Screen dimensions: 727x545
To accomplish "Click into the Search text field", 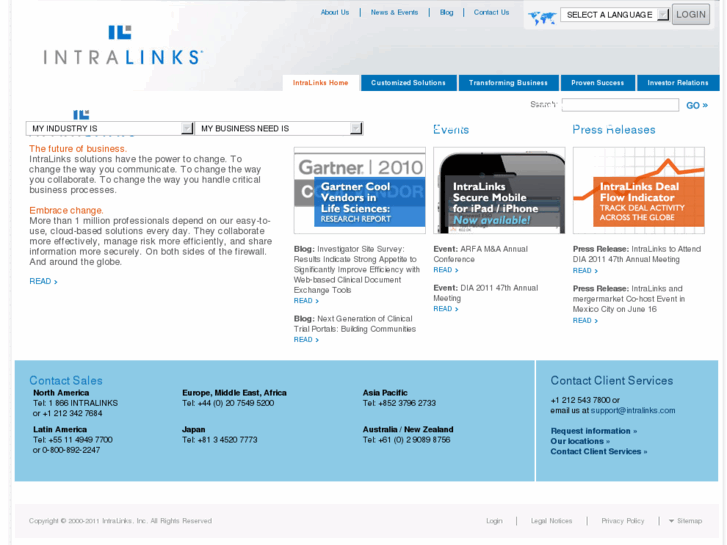I will (x=620, y=105).
